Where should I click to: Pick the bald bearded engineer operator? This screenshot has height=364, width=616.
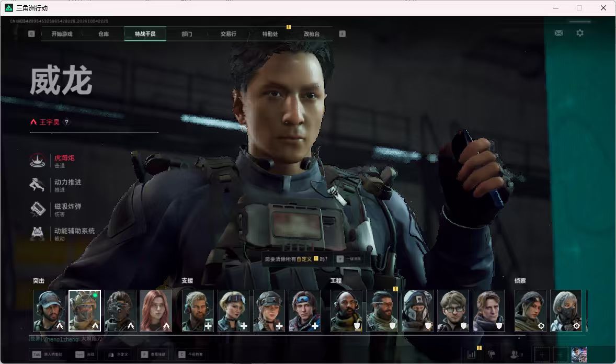[346, 311]
